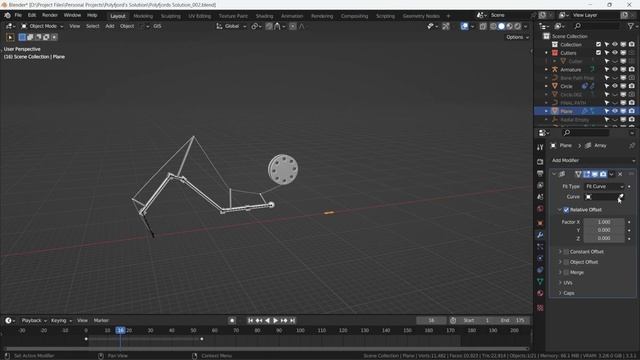Click eyedropper next to the Curve field
Viewport: 640px width, 360px height.
click(620, 197)
